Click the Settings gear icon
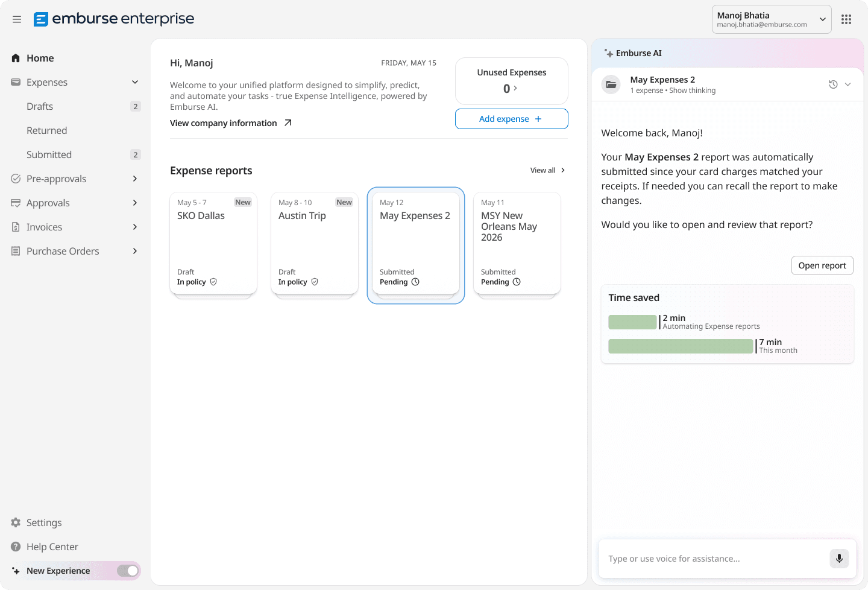Image resolution: width=868 pixels, height=590 pixels. click(16, 522)
